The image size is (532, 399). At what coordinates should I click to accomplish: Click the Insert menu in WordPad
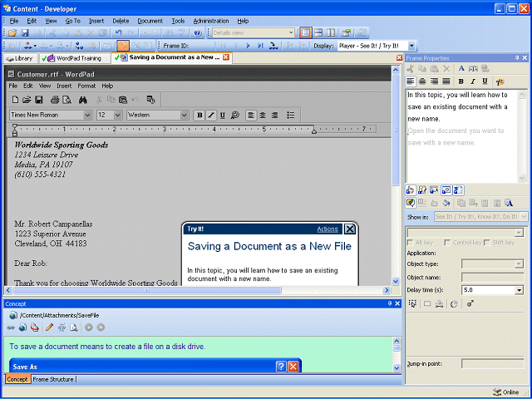64,86
